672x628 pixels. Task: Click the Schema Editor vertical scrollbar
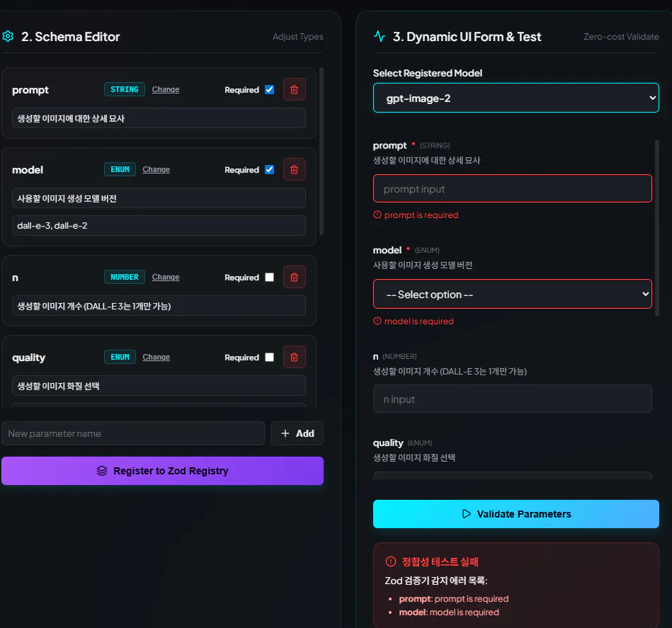321,152
